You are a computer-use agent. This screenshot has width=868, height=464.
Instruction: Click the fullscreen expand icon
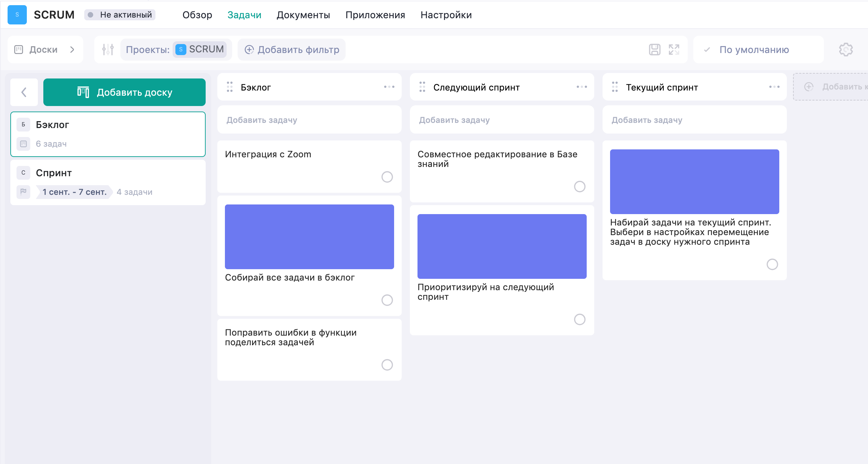click(x=674, y=50)
